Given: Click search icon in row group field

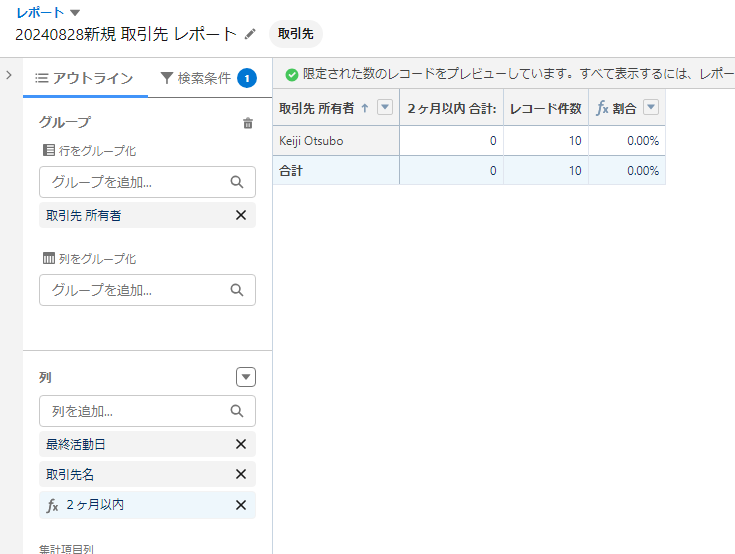Looking at the screenshot, I should (237, 182).
